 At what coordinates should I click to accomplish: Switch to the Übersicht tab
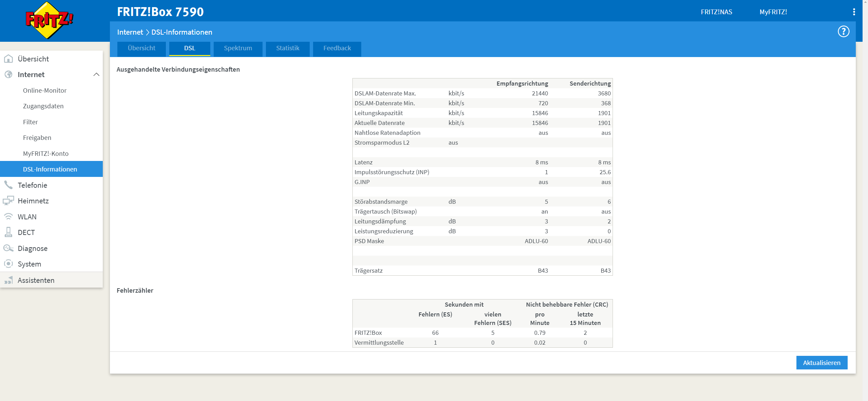[141, 49]
